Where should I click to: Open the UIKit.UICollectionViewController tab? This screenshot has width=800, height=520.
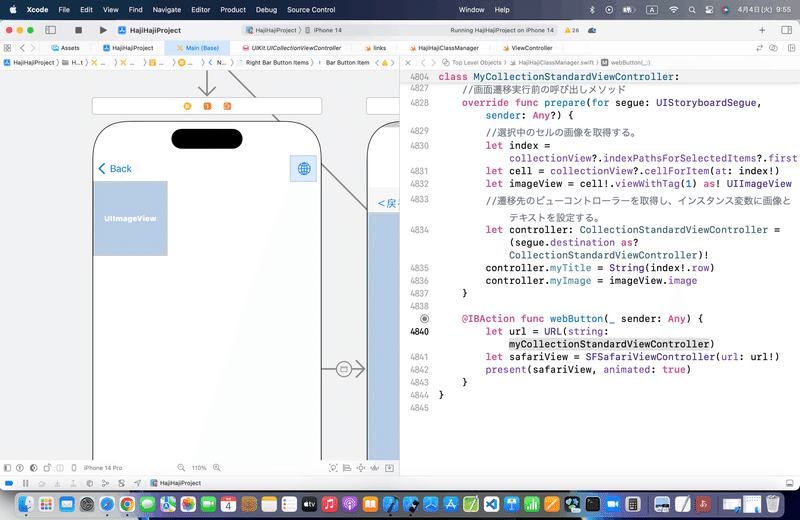292,48
